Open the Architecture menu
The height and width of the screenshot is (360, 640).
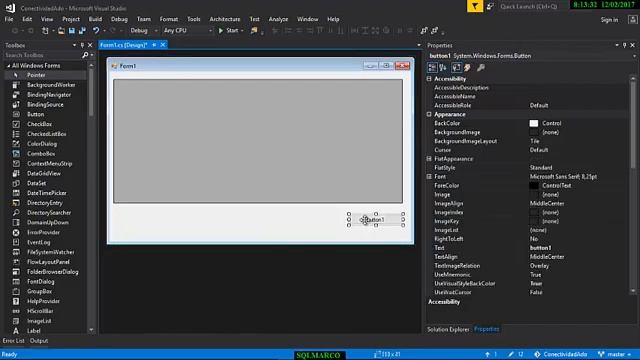click(224, 19)
